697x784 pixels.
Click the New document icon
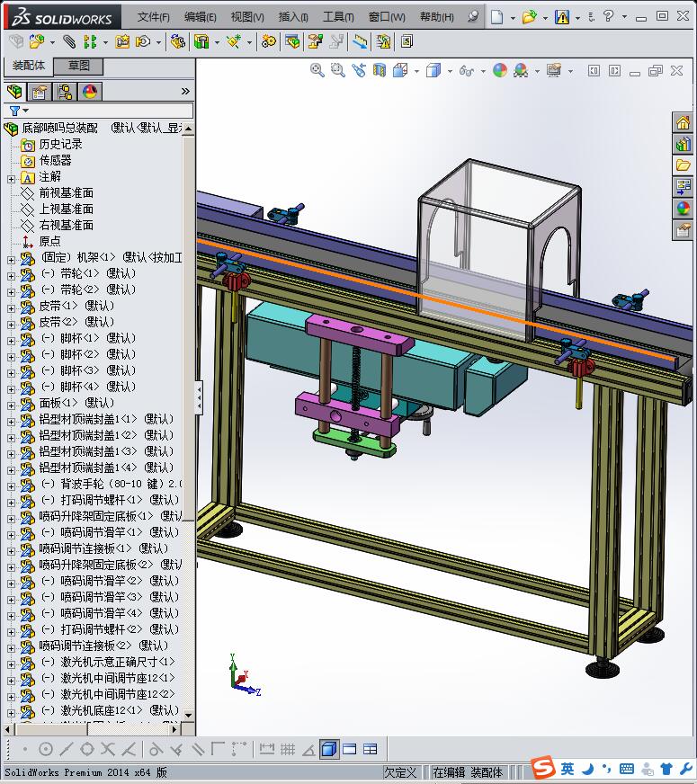[x=496, y=17]
